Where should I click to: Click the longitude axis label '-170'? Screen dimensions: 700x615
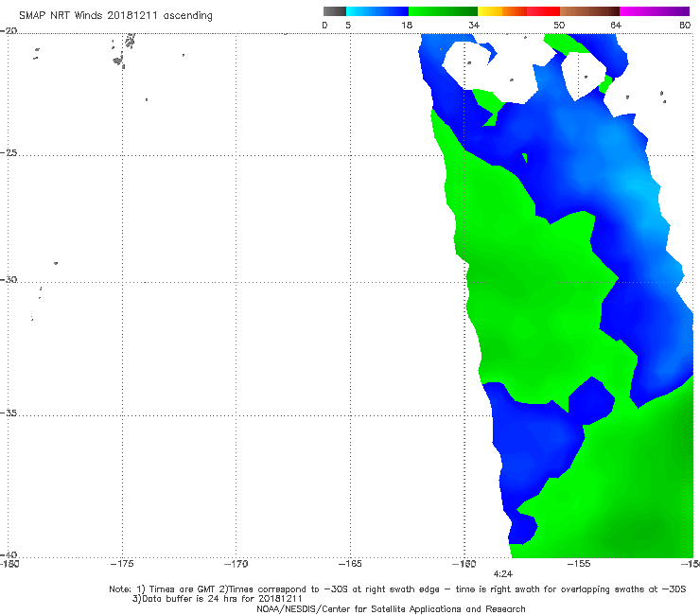(x=236, y=564)
